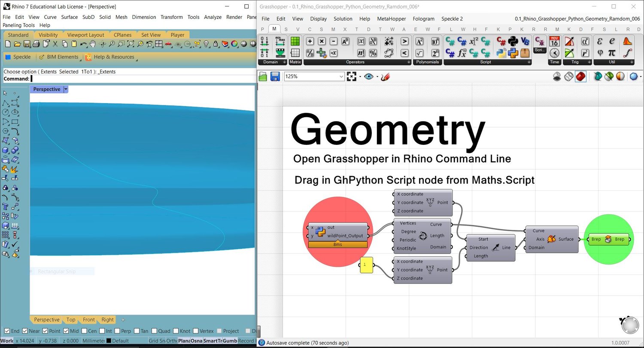644x348 pixels.
Task: Click the VB Script component icon
Action: click(x=525, y=41)
